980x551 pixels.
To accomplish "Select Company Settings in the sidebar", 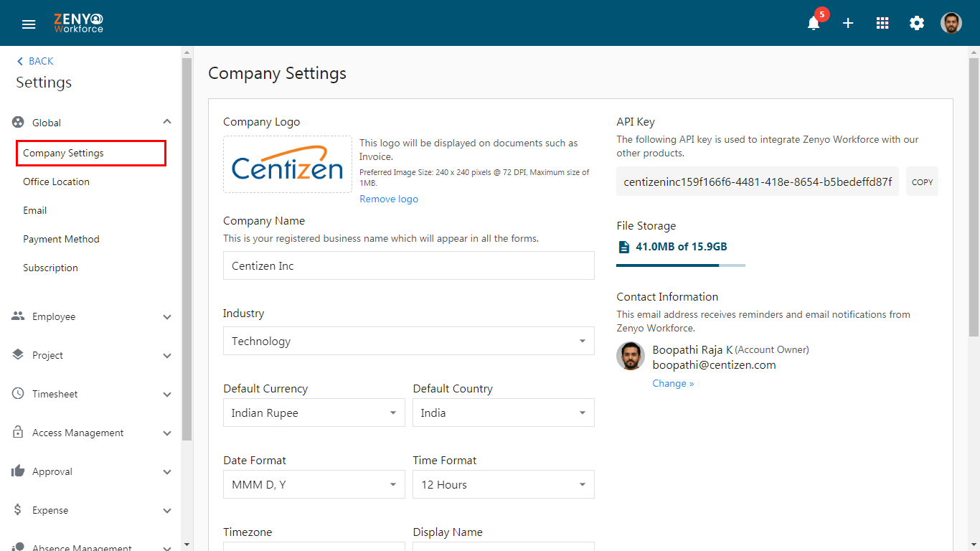I will pos(91,153).
